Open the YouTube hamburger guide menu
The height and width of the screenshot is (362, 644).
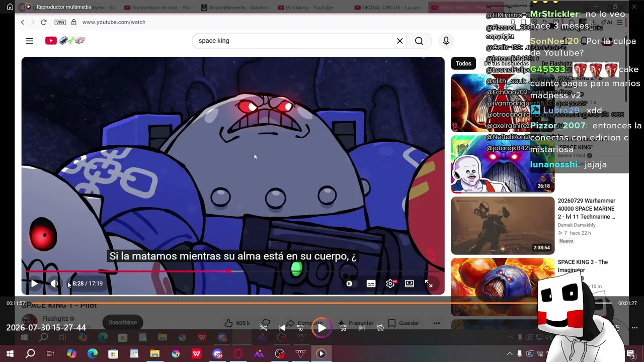click(29, 41)
